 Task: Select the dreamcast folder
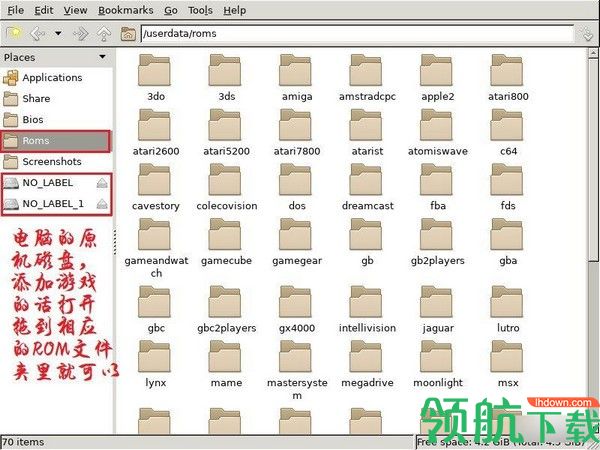pyautogui.click(x=367, y=187)
